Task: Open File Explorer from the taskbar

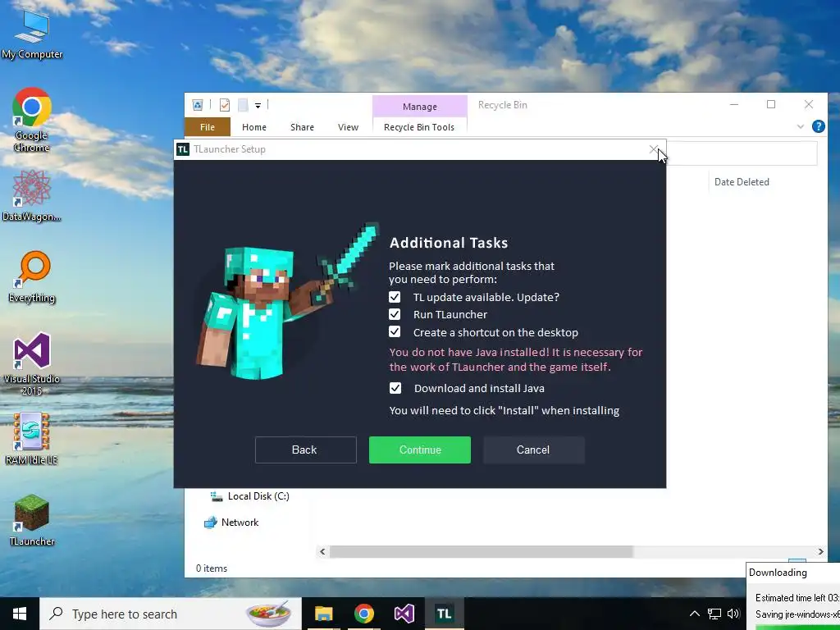Action: pyautogui.click(x=323, y=614)
